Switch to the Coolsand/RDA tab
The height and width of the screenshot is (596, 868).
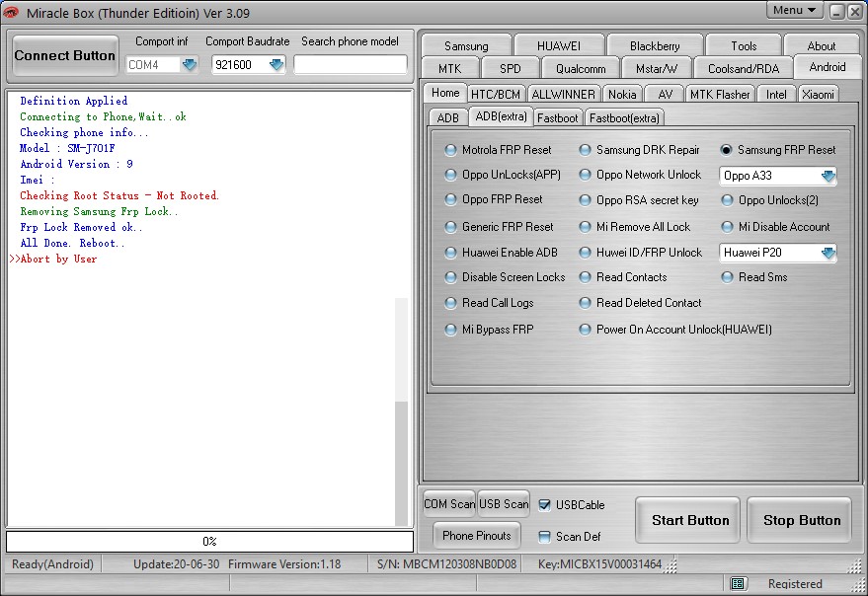(744, 69)
